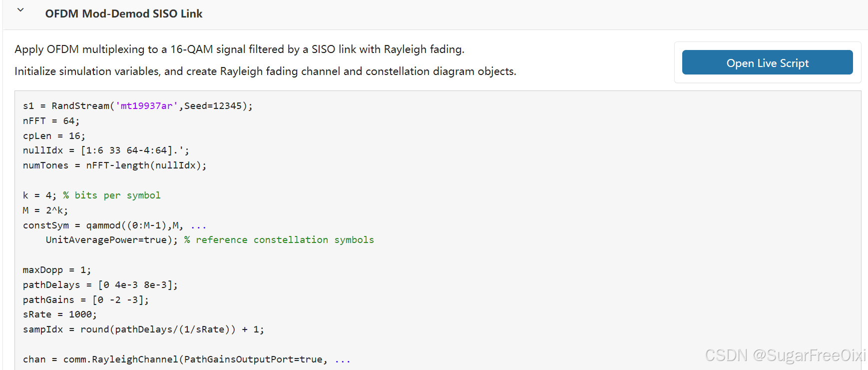Click the code line starting 'sampIdx = round'
The height and width of the screenshot is (370, 868).
click(143, 329)
